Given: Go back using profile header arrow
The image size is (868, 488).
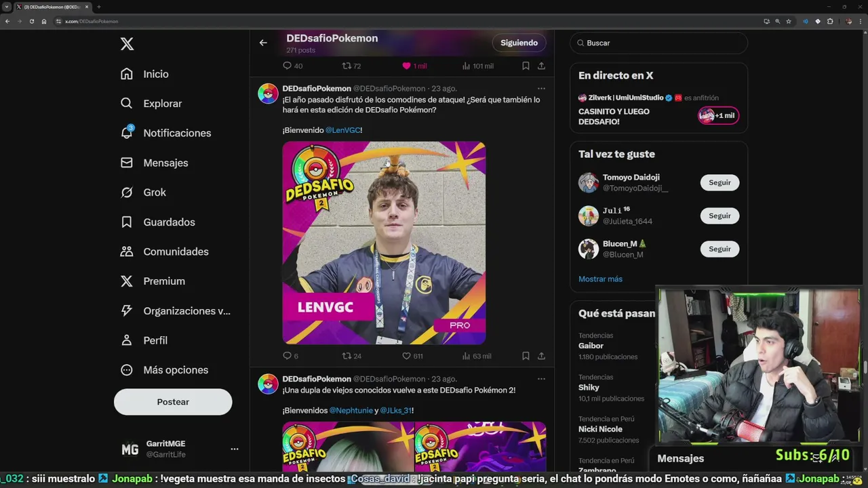Looking at the screenshot, I should 263,43.
